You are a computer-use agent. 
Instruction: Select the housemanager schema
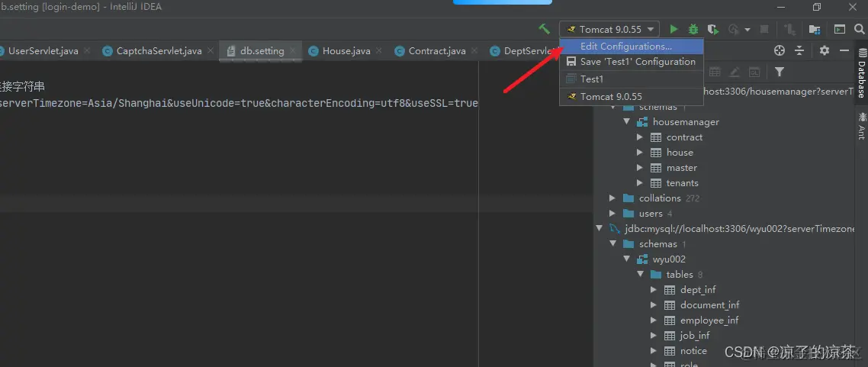click(686, 122)
